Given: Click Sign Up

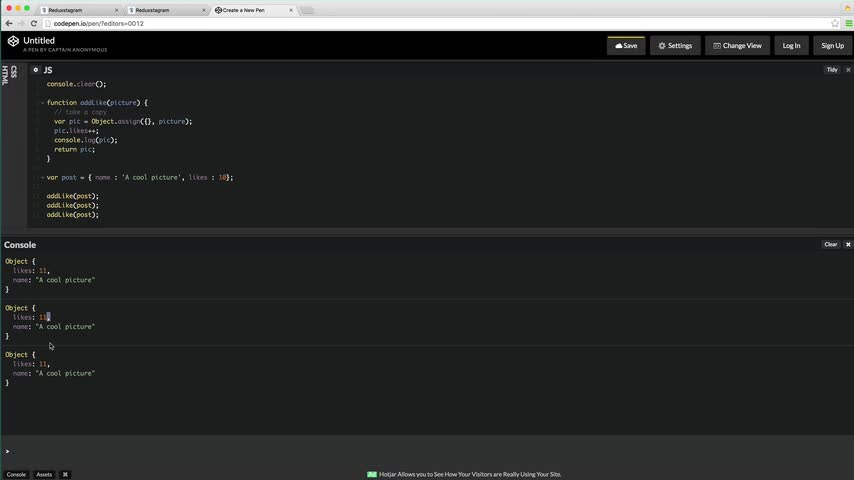Looking at the screenshot, I should [832, 46].
